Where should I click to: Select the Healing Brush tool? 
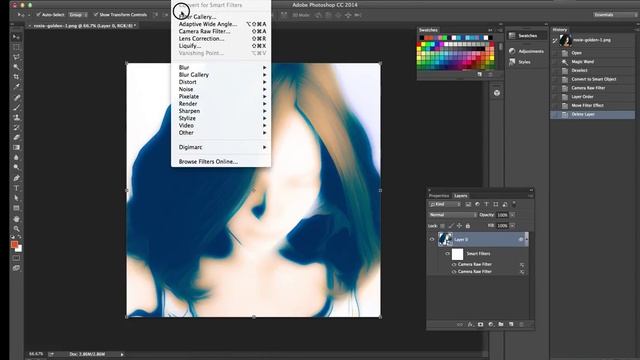point(16,98)
